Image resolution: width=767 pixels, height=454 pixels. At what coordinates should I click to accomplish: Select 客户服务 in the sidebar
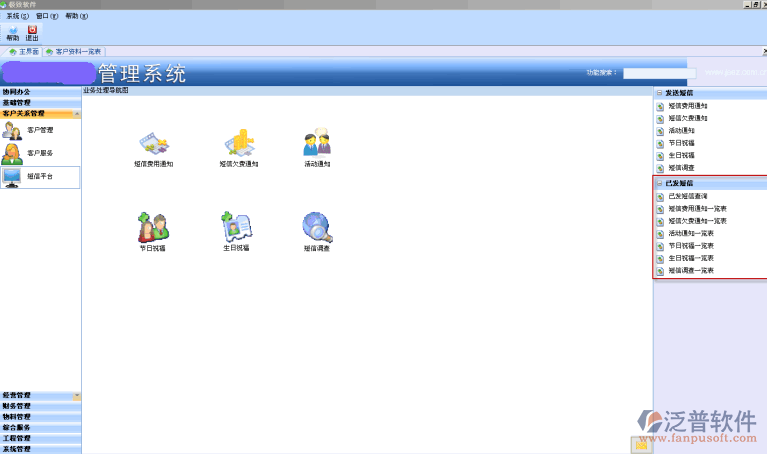40,154
